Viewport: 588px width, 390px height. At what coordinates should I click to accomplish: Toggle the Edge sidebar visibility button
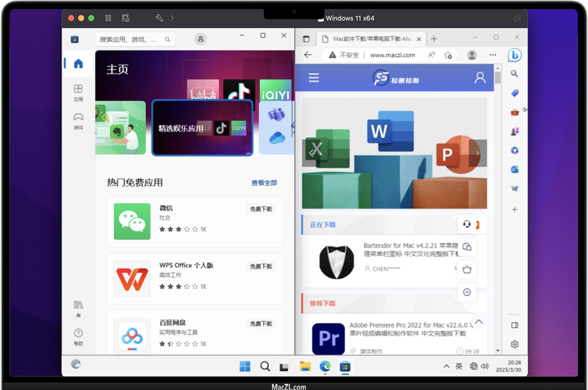pyautogui.click(x=514, y=326)
